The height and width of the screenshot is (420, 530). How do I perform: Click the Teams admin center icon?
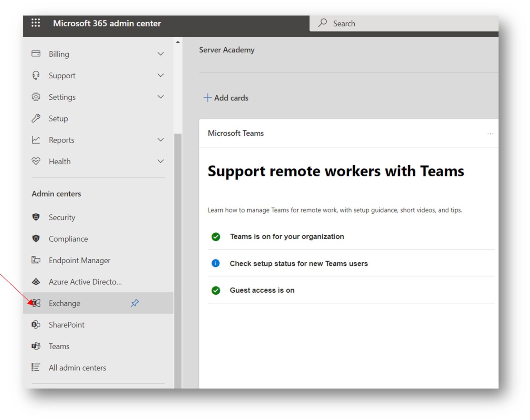pyautogui.click(x=36, y=346)
